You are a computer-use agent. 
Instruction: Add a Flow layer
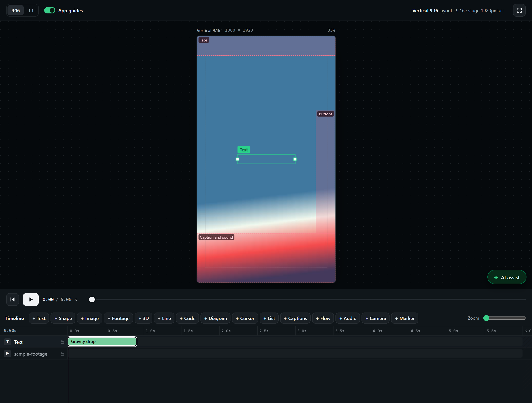pyautogui.click(x=323, y=318)
